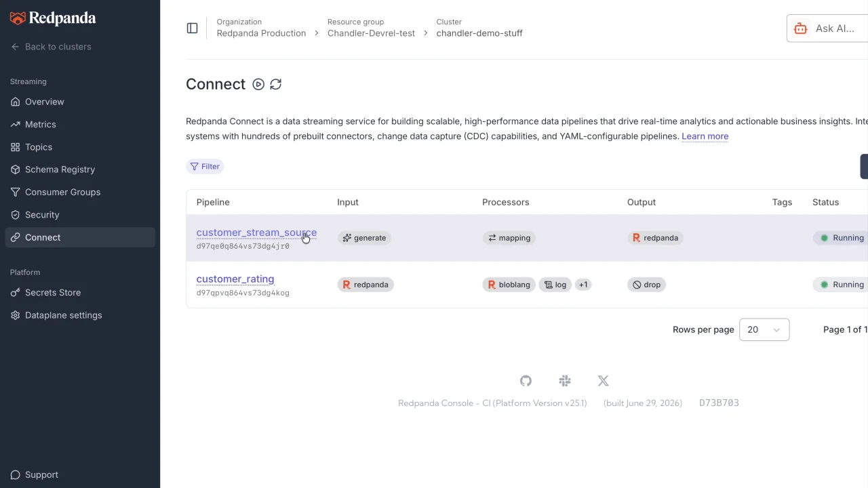Screen dimensions: 868x488
Task: Click the refresh icon beside Connect heading
Action: 275,84
